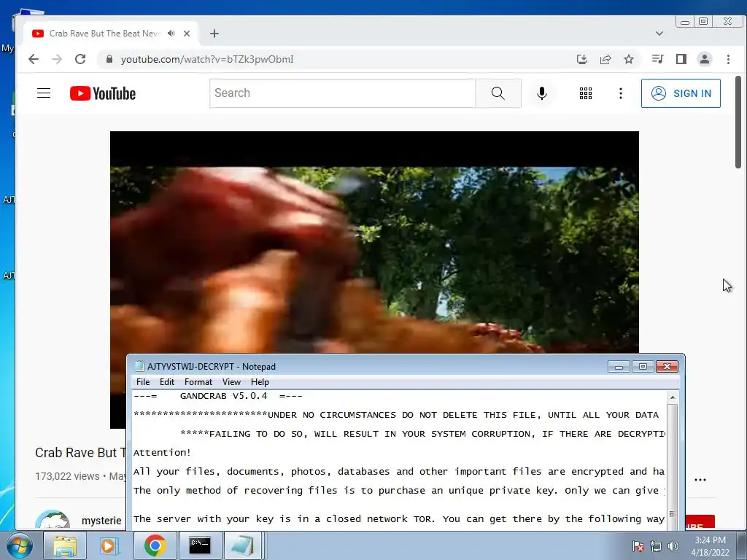Viewport: 747px width, 560px height.
Task: Open Windows Explorer from the taskbar
Action: click(x=65, y=545)
